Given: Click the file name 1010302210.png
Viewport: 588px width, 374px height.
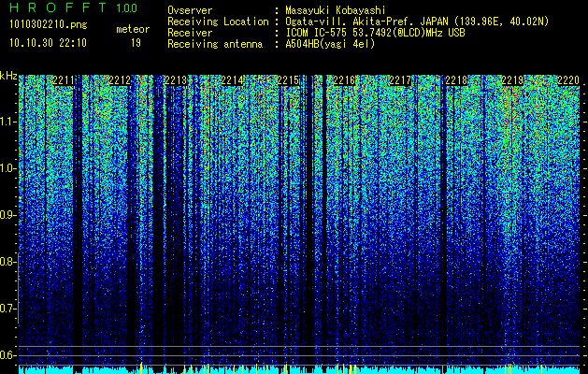Looking at the screenshot, I should (x=49, y=24).
